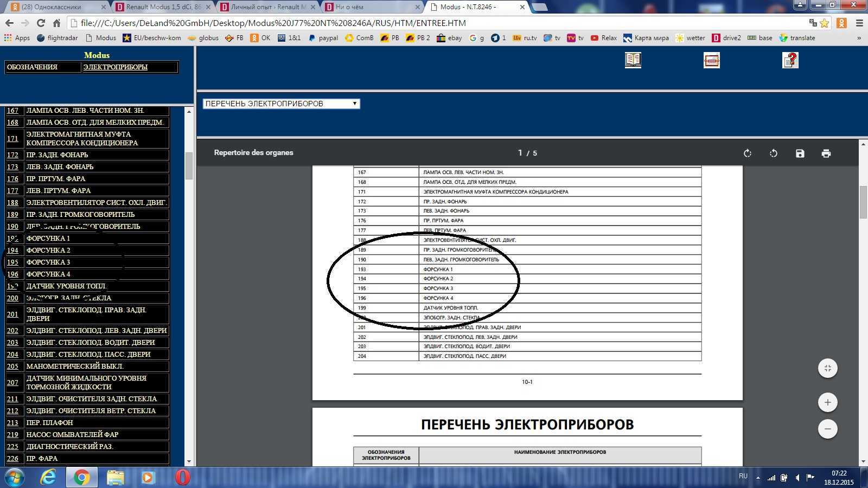Viewport: 868px width, 488px height.
Task: Reload the current page
Action: 41,23
